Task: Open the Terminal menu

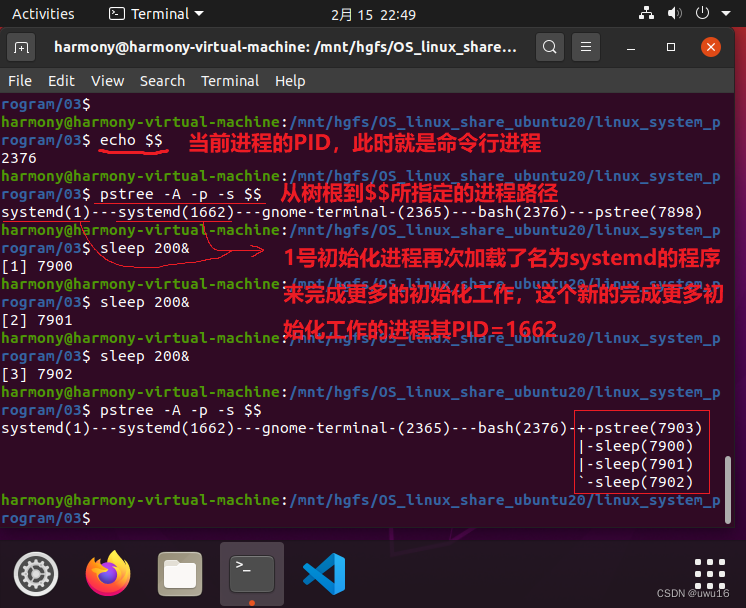Action: (230, 81)
